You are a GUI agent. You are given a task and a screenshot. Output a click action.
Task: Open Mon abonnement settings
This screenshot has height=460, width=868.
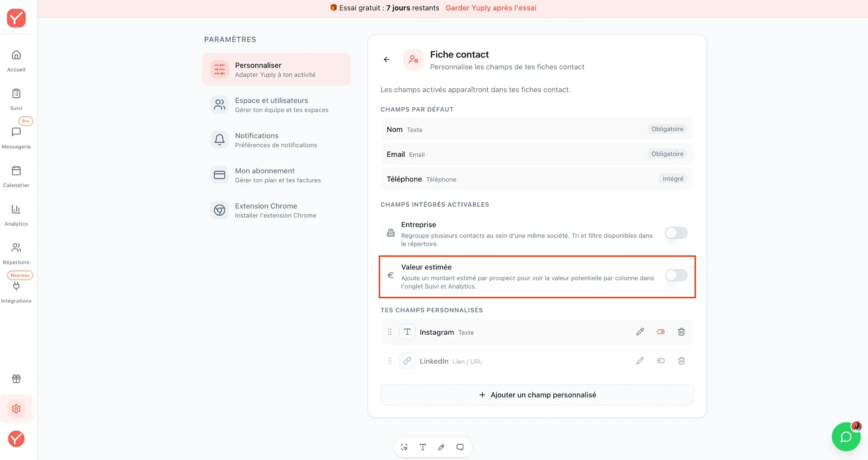tap(276, 175)
